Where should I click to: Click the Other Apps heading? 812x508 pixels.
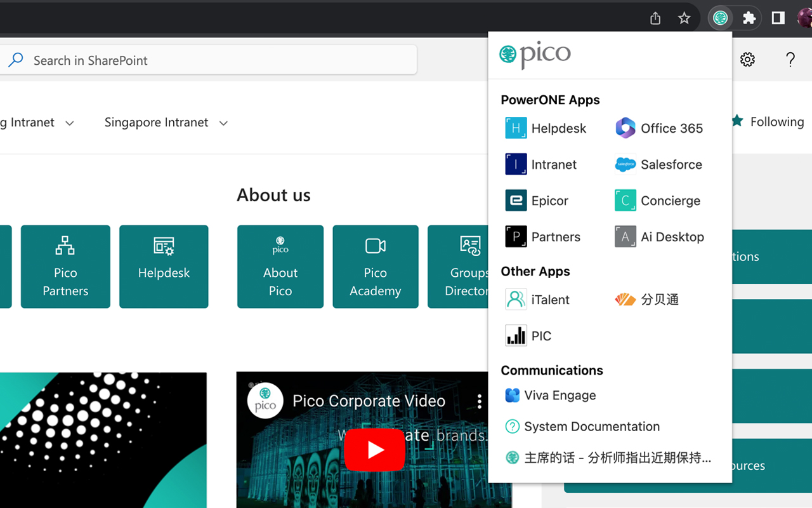click(535, 272)
